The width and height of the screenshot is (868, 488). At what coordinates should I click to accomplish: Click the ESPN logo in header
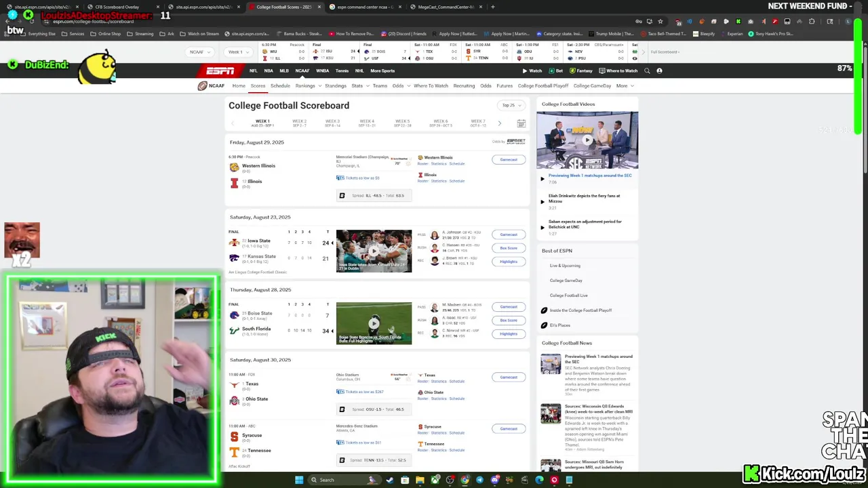pos(220,70)
